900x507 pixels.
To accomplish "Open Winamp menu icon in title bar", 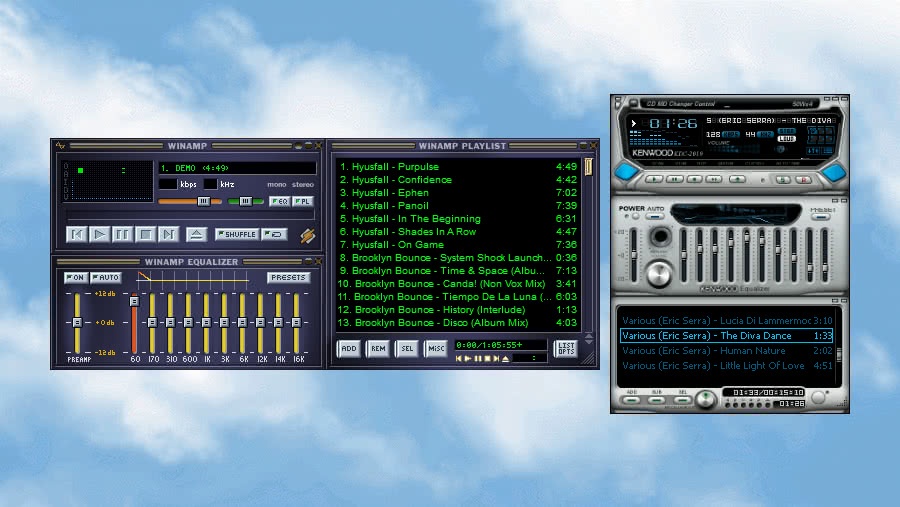I will (x=60, y=146).
